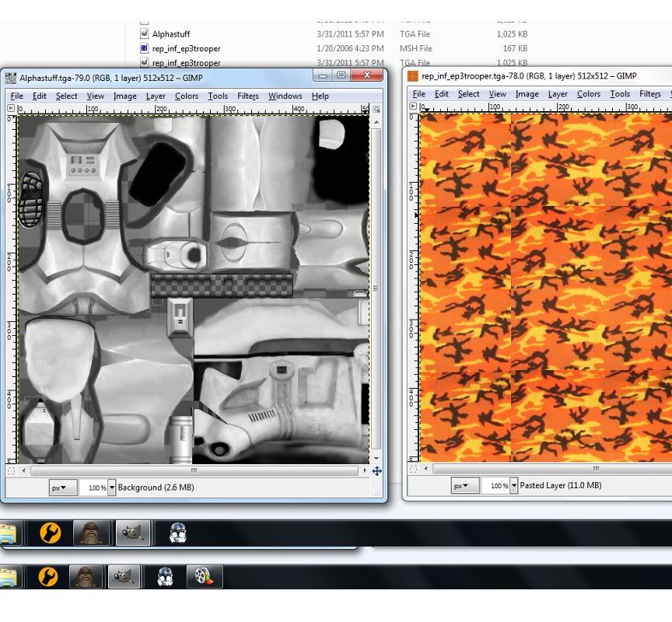Open the image menu arrow in the Alphastuff ruler corner

coord(11,108)
